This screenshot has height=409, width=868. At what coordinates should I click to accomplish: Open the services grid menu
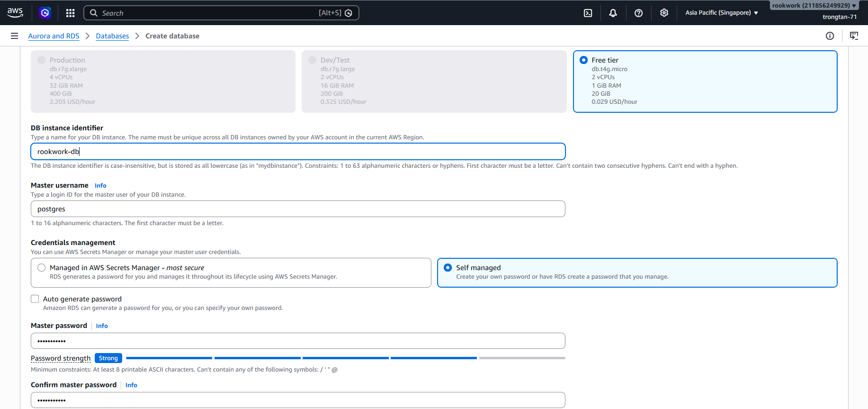click(x=71, y=13)
